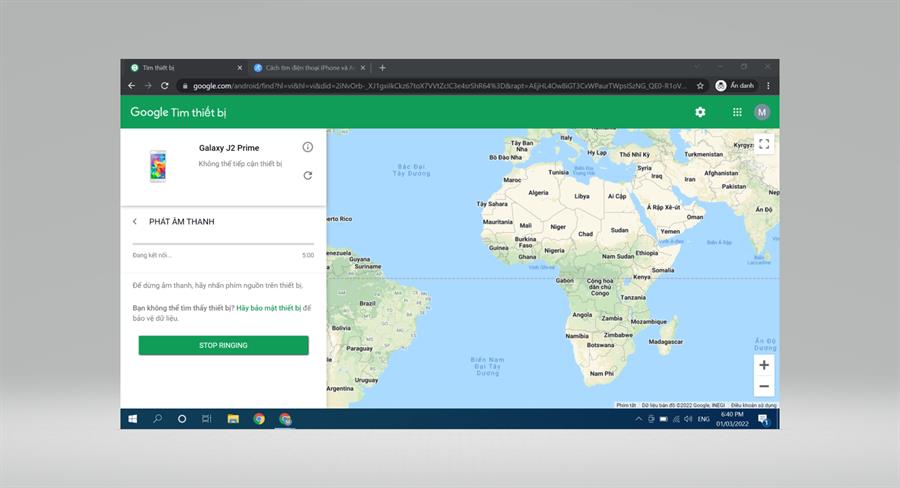Open the Windows Start menu
Image resolution: width=900 pixels, height=488 pixels.
click(x=133, y=419)
